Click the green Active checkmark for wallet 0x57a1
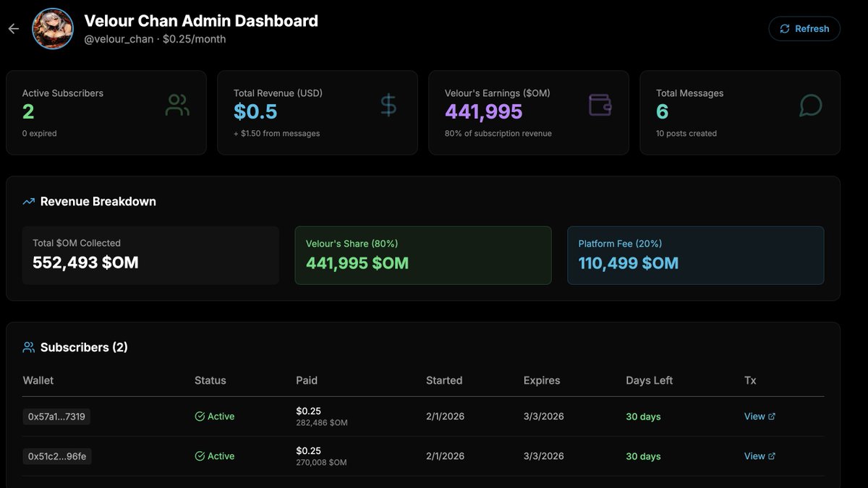Image resolution: width=868 pixels, height=488 pixels. point(200,416)
